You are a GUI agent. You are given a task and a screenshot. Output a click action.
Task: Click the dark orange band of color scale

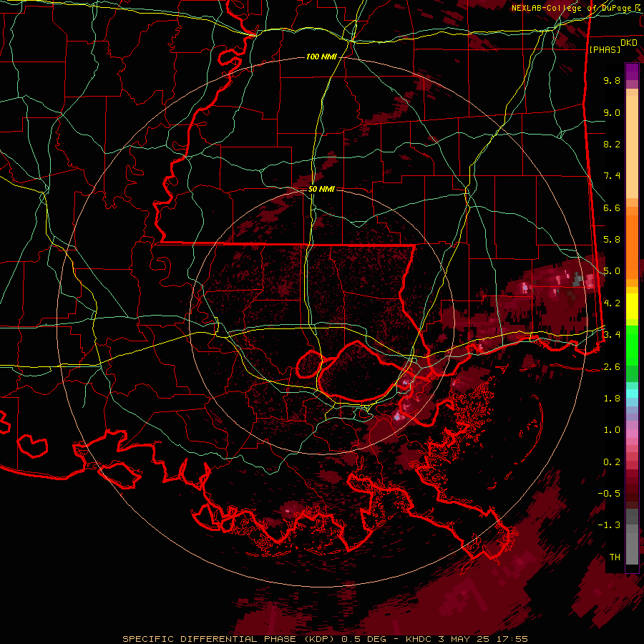632,246
